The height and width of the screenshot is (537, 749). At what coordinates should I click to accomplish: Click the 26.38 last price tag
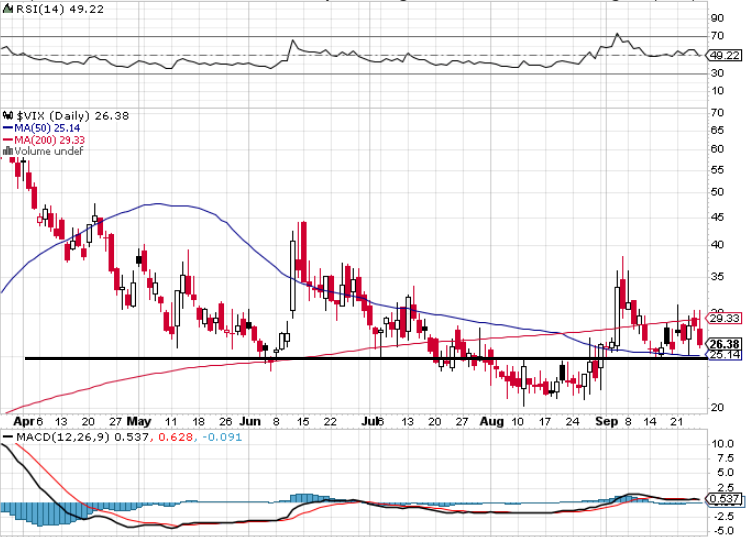[724, 344]
